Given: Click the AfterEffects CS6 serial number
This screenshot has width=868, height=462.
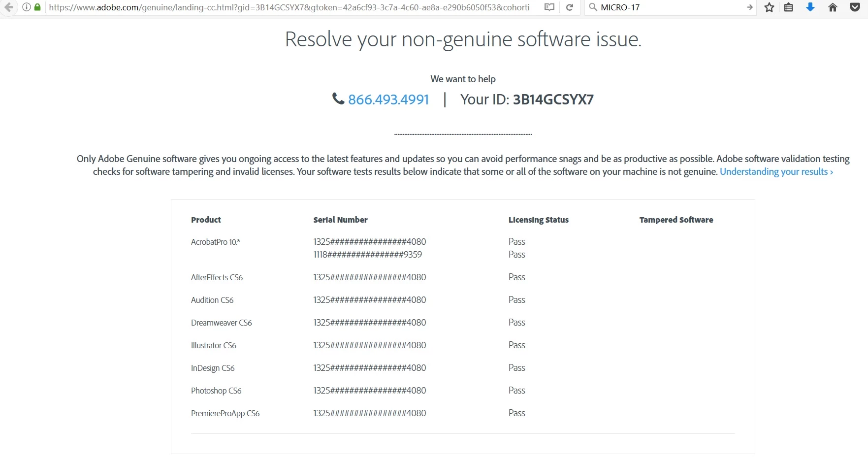Looking at the screenshot, I should click(369, 277).
